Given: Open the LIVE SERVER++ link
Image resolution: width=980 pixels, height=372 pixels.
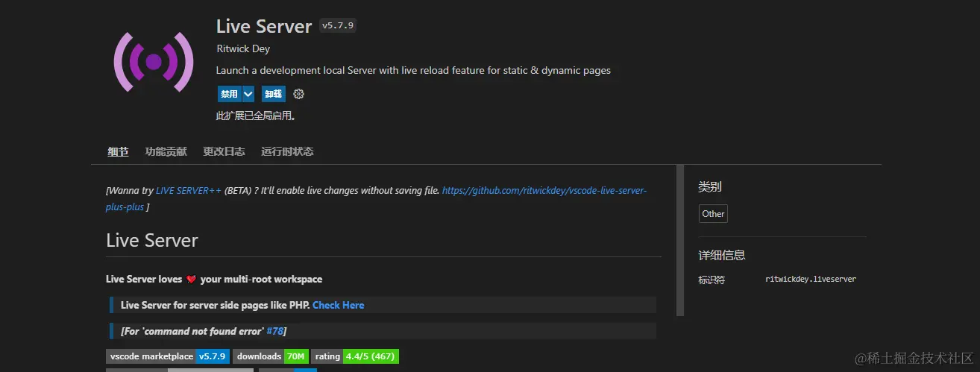Looking at the screenshot, I should [x=189, y=190].
